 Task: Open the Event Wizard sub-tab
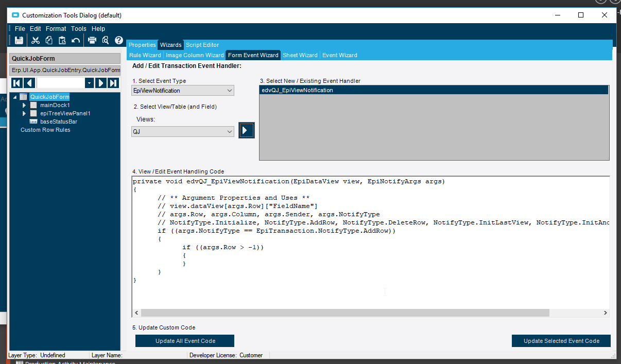tap(340, 55)
